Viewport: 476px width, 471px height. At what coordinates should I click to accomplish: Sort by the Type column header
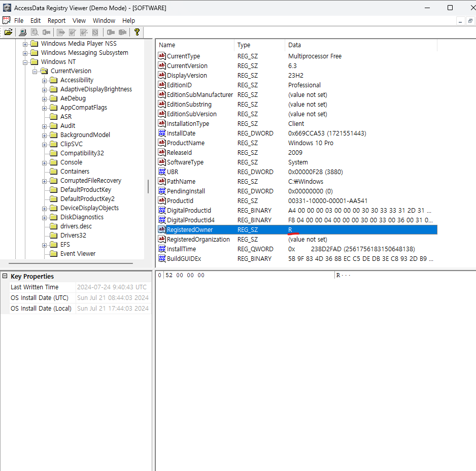(x=259, y=45)
